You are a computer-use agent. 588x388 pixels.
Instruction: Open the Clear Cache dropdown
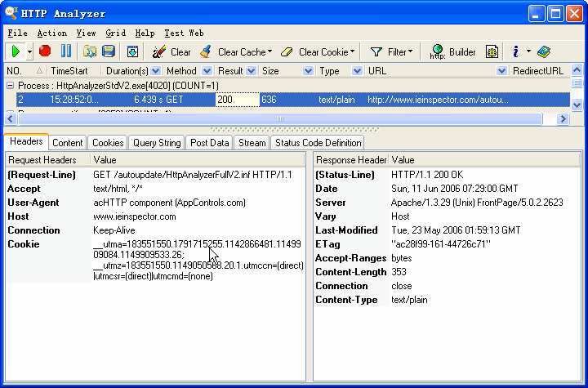[236, 51]
